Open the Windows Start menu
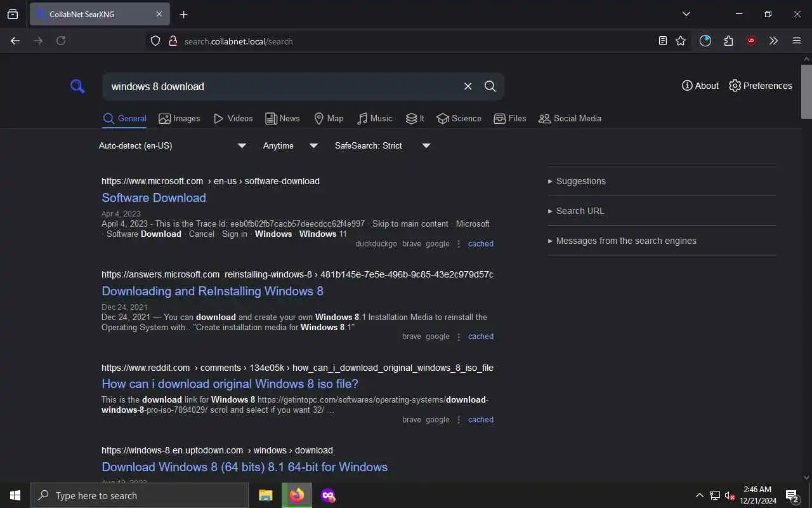 [15, 495]
